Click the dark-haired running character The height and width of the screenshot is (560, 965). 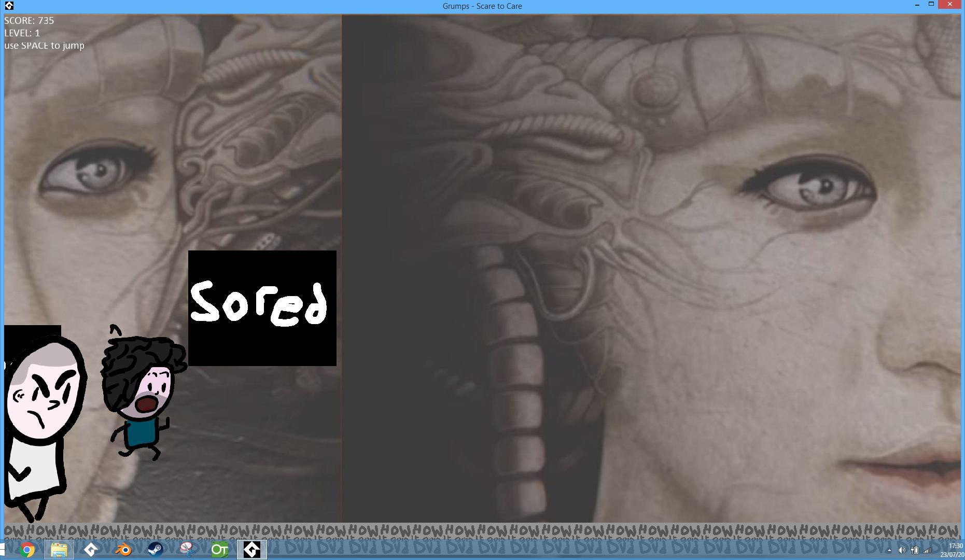(x=143, y=392)
